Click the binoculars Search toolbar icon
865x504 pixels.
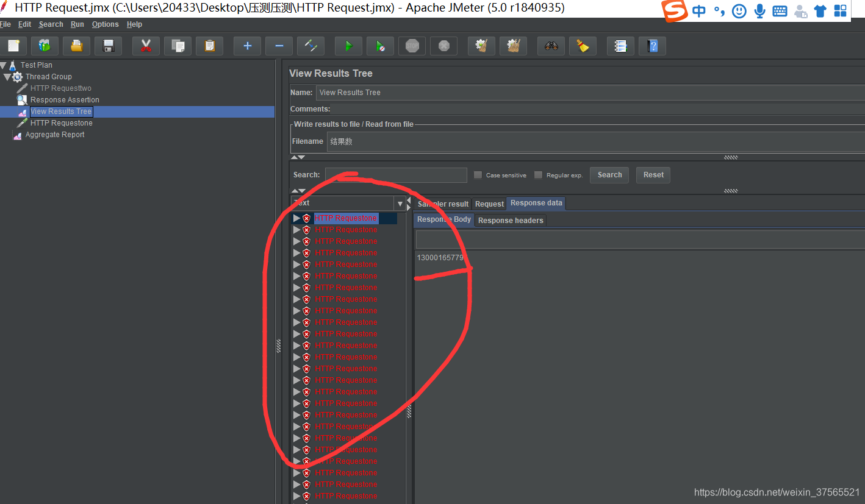click(551, 46)
